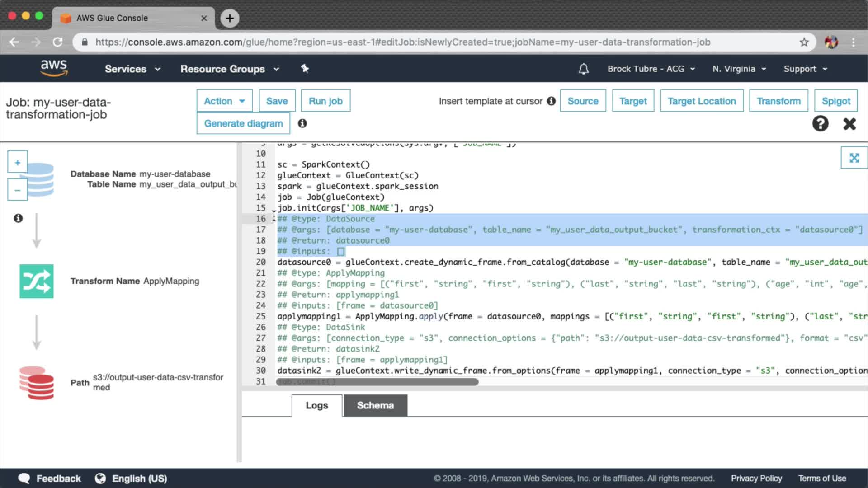This screenshot has height=488, width=868.
Task: Click the red S3 data sink icon
Action: [37, 383]
